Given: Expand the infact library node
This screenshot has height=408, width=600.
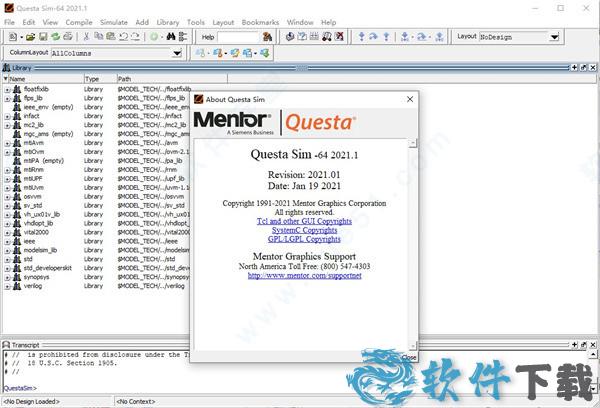Looking at the screenshot, I should (x=7, y=116).
